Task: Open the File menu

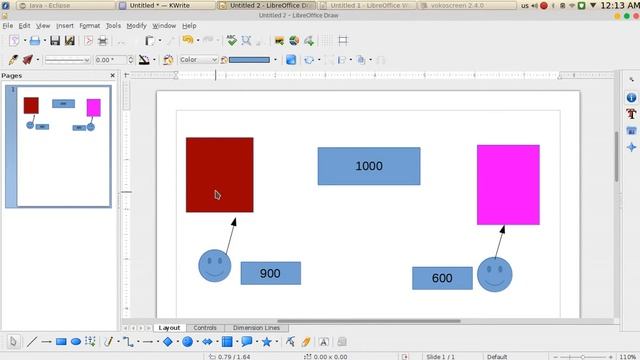Action: 8,26
